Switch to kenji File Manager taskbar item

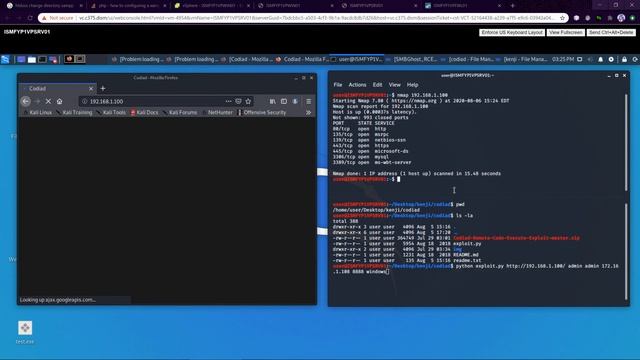[x=522, y=59]
